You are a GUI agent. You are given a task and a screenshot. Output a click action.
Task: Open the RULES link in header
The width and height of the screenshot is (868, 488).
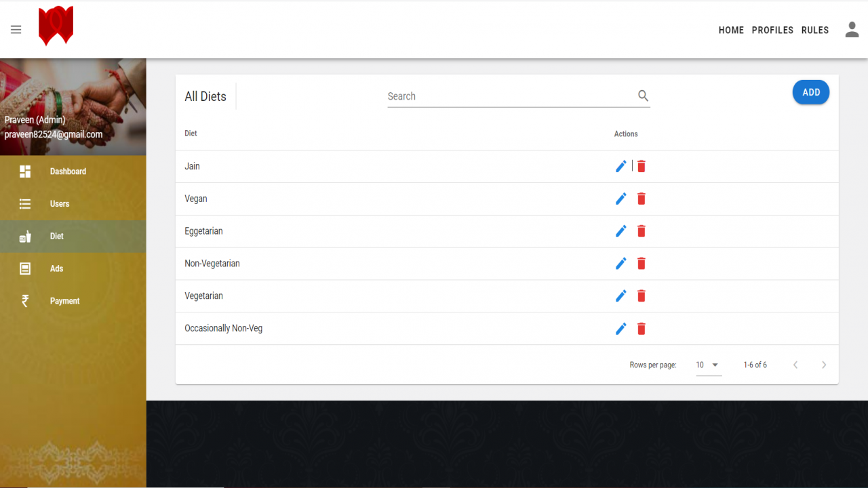point(815,30)
